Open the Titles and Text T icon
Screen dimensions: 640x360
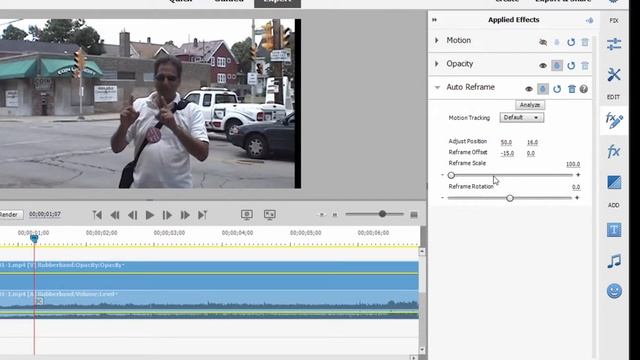614,230
